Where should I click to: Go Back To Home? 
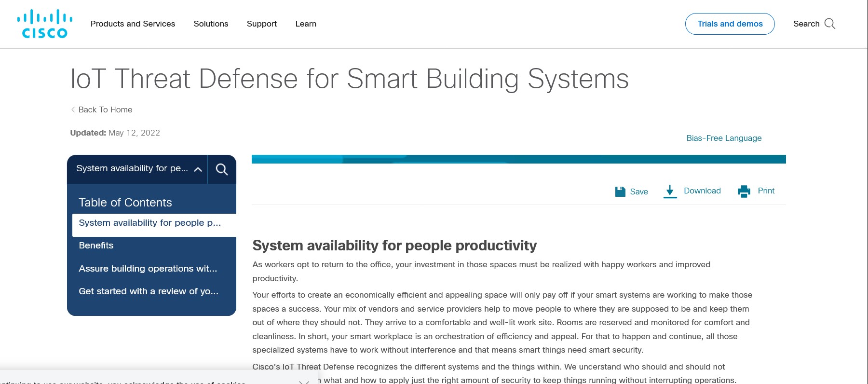tap(102, 110)
